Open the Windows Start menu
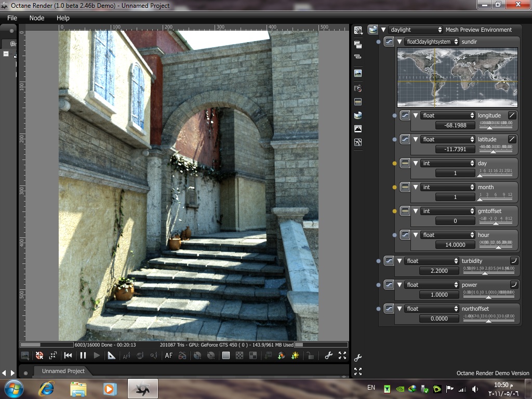Screen dimensions: 532x399 (x=14, y=389)
